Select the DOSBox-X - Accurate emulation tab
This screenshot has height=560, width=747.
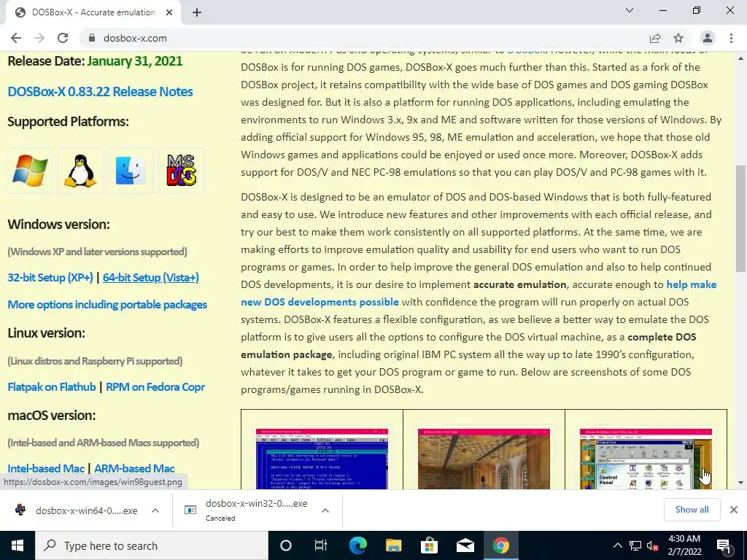[93, 12]
